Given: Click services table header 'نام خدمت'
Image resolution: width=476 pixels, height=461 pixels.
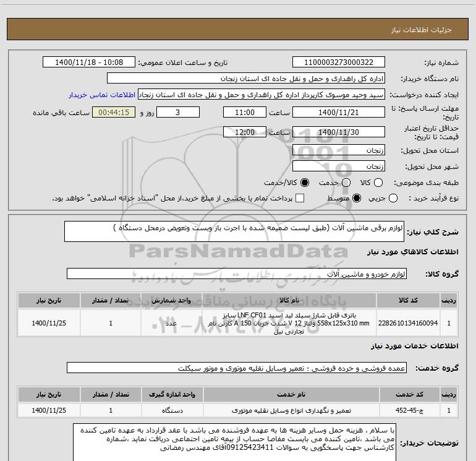Looking at the screenshot, I should click(291, 394).
